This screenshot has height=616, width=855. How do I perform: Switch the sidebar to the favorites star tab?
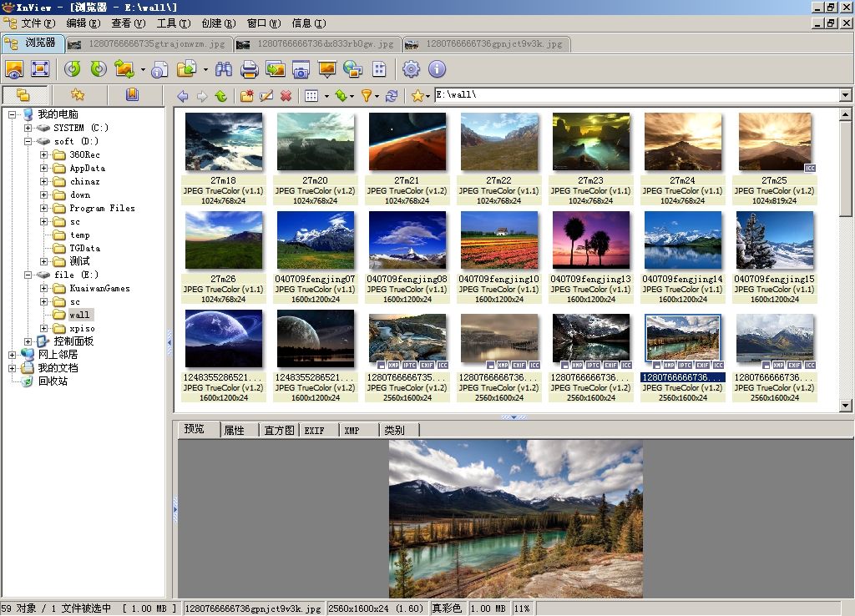[x=78, y=95]
